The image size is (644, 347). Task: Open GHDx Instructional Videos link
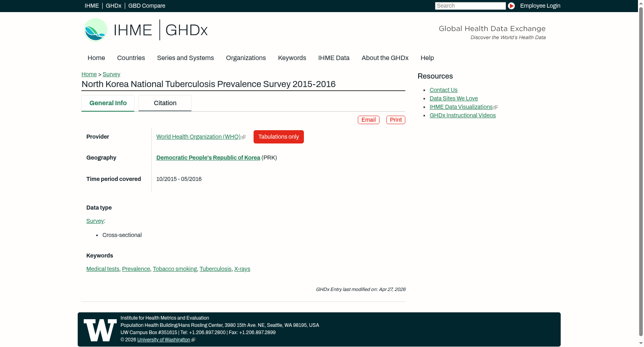tap(462, 115)
